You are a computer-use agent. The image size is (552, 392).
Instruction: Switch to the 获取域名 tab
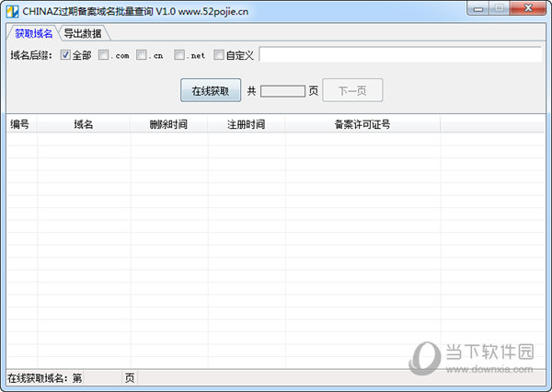[x=33, y=33]
